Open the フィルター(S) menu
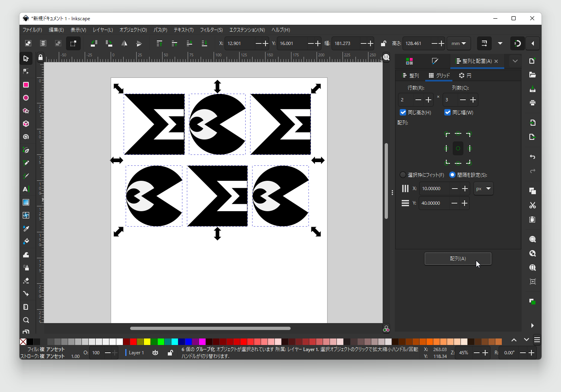Image resolution: width=561 pixels, height=392 pixels. point(211,30)
